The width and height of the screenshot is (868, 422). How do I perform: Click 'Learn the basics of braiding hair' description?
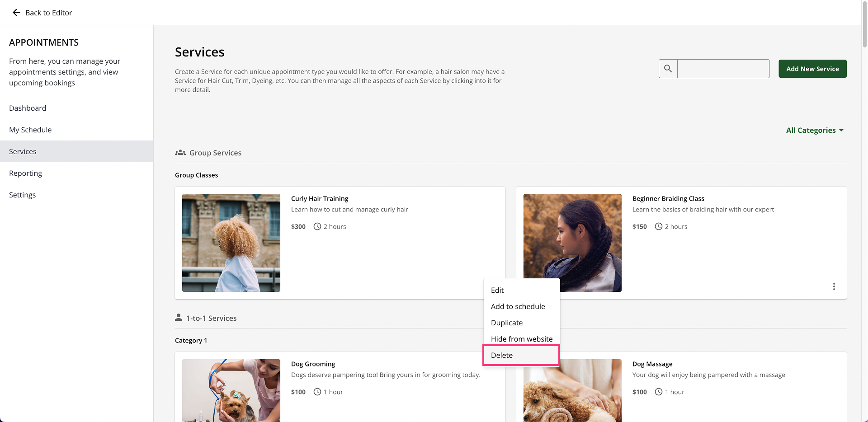click(x=703, y=209)
